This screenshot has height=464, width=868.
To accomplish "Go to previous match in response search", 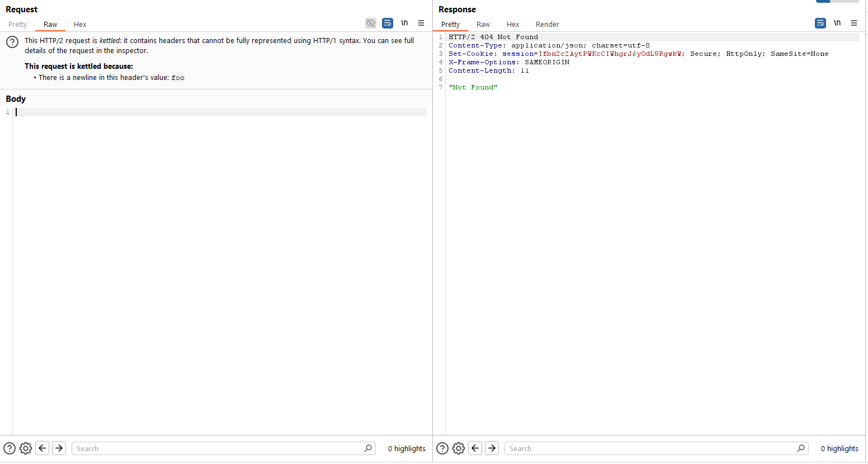I will (x=475, y=448).
